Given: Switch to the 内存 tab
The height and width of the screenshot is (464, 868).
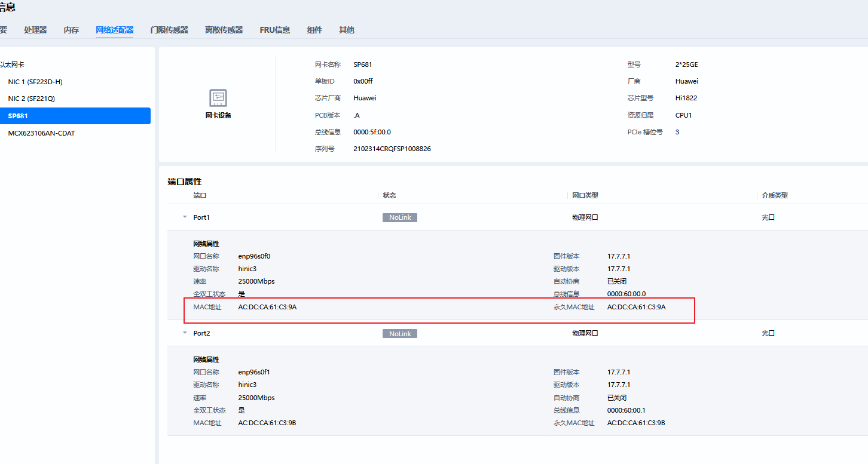Looking at the screenshot, I should (x=71, y=30).
